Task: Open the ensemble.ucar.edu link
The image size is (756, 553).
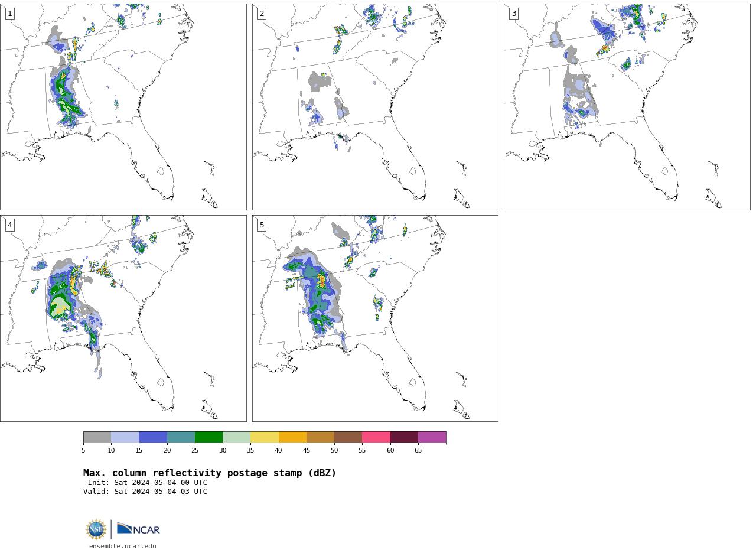Action: (123, 547)
